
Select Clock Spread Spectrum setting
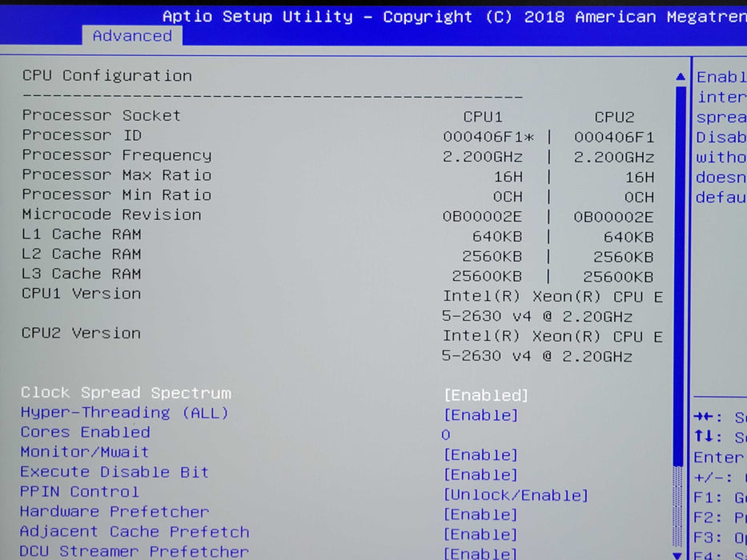[127, 393]
